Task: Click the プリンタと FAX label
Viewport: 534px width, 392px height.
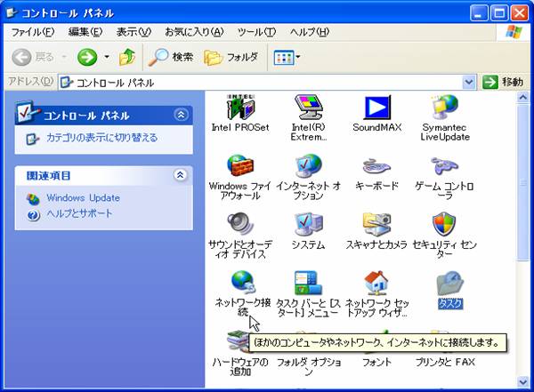Action: coord(445,362)
